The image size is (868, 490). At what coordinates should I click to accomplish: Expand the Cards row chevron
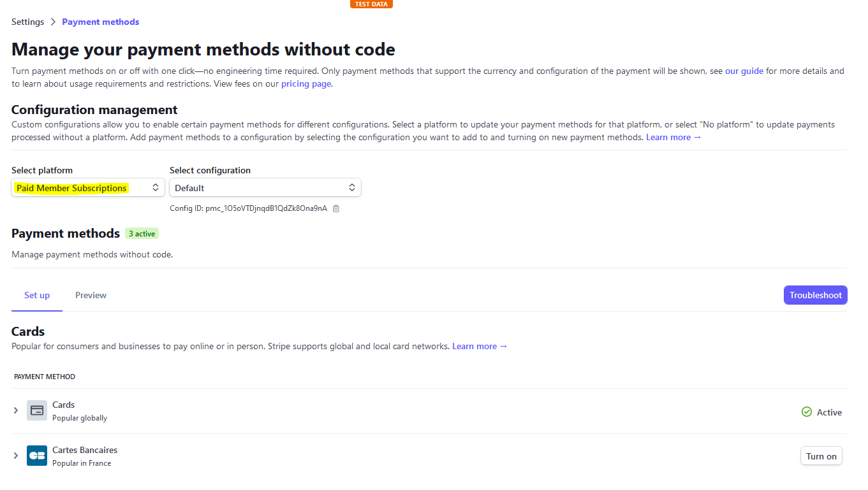16,410
